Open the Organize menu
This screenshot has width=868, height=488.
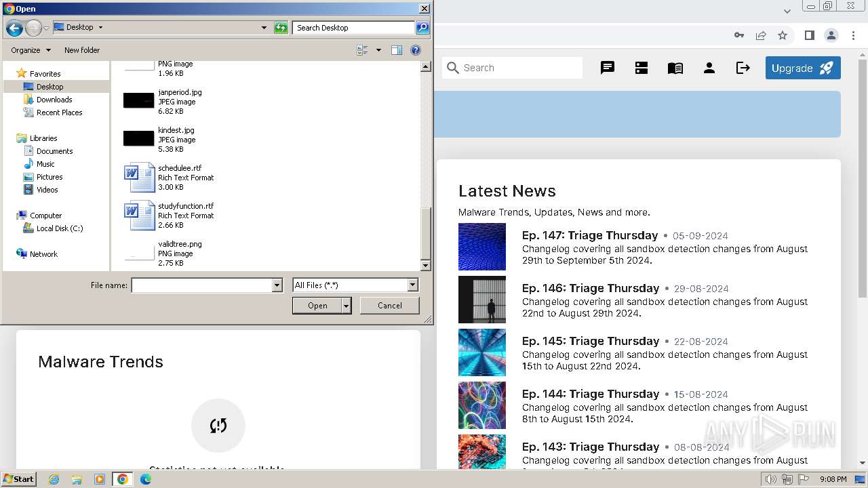[x=31, y=50]
